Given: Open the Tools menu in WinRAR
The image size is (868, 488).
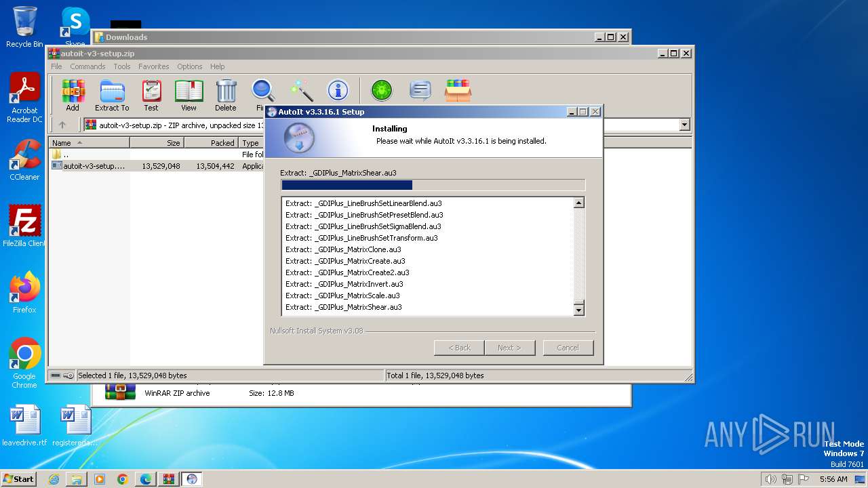Looking at the screenshot, I should coord(122,66).
